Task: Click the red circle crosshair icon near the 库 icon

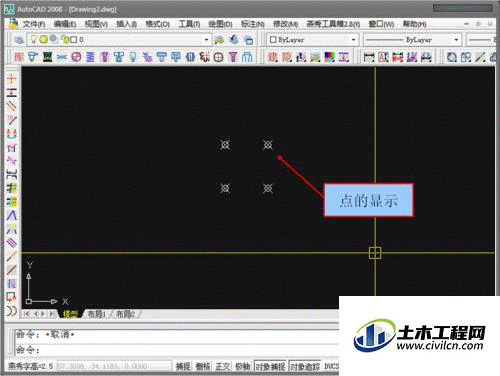Action: [76, 57]
